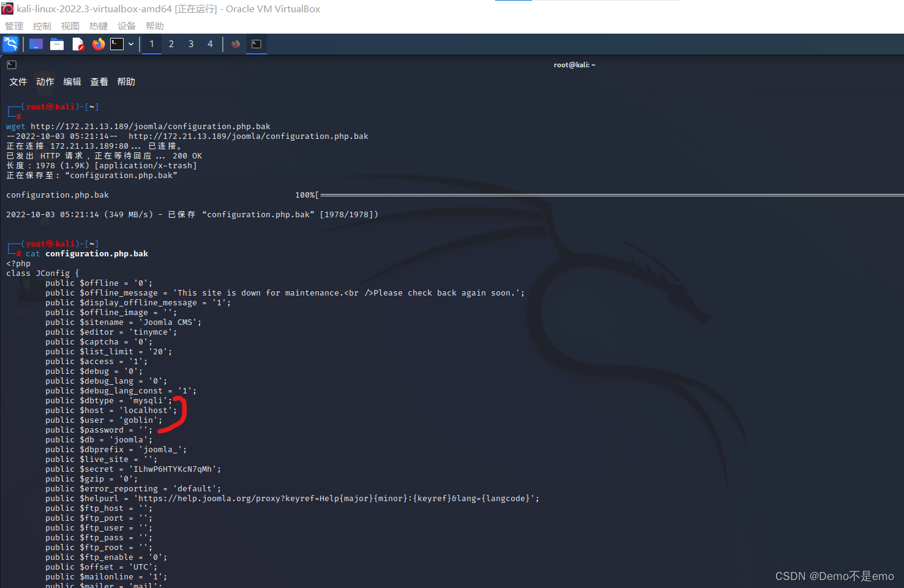This screenshot has height=588, width=904.
Task: Open the VirtualBox 视图 menu
Action: (70, 26)
